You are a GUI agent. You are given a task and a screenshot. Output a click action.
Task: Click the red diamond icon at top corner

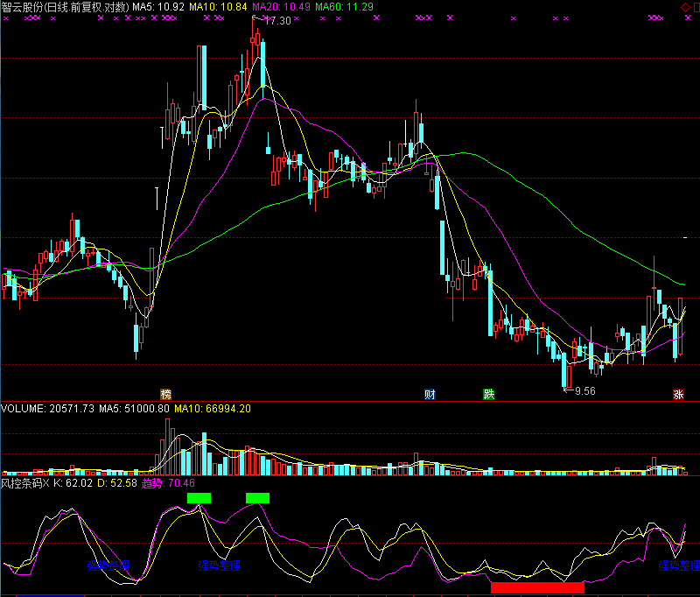(685, 7)
